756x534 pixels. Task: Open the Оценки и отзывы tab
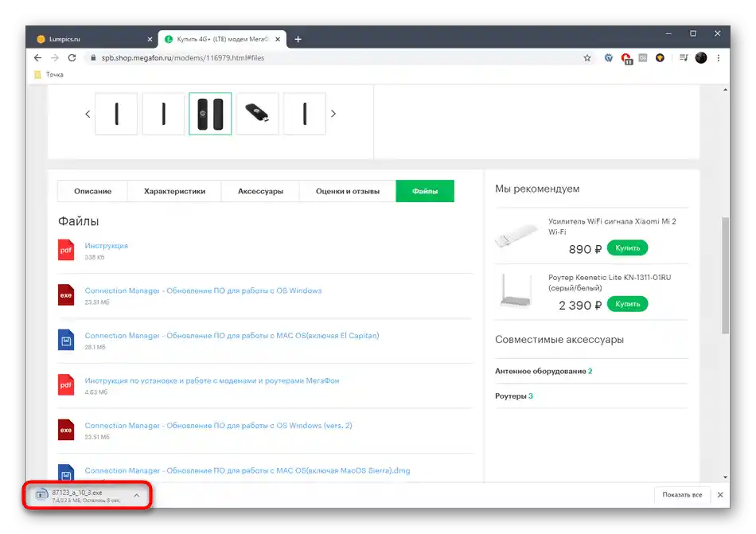point(348,191)
